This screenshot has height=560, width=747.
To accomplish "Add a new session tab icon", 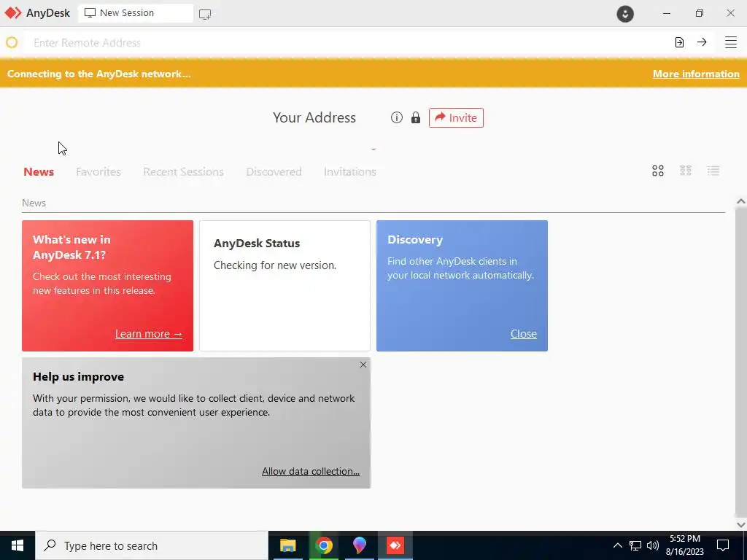I will click(x=205, y=14).
